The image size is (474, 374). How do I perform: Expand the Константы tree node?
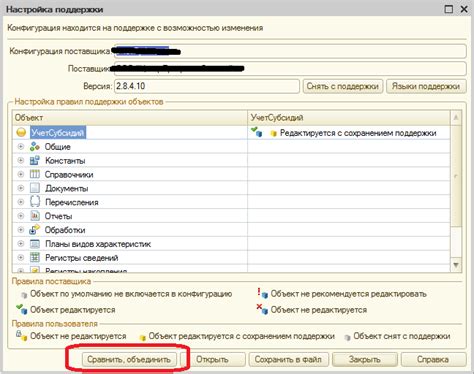tap(21, 160)
